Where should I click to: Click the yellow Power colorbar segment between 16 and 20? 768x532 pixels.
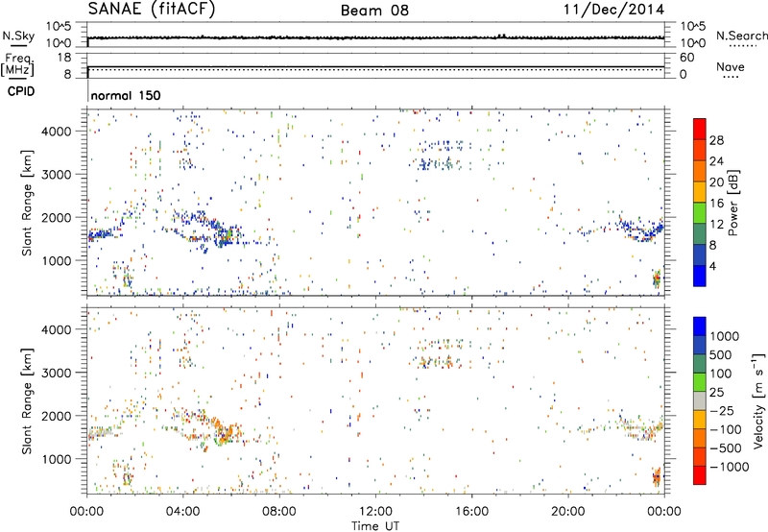[x=700, y=192]
